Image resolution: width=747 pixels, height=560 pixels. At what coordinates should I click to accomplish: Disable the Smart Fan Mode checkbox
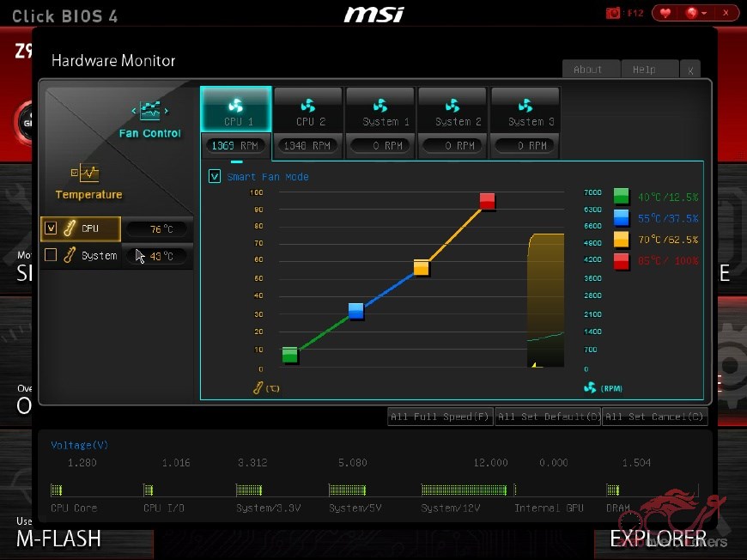215,176
